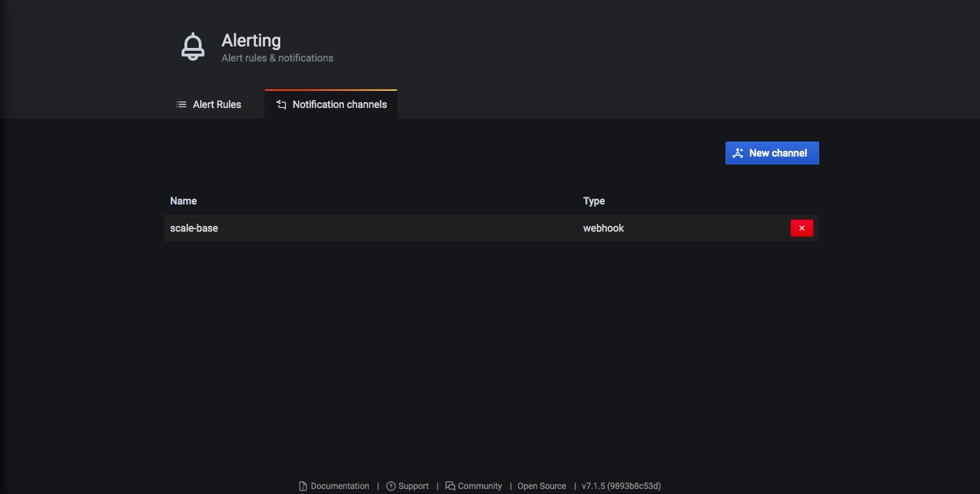This screenshot has width=980, height=494.
Task: Click the webhook type cell
Action: pos(603,228)
